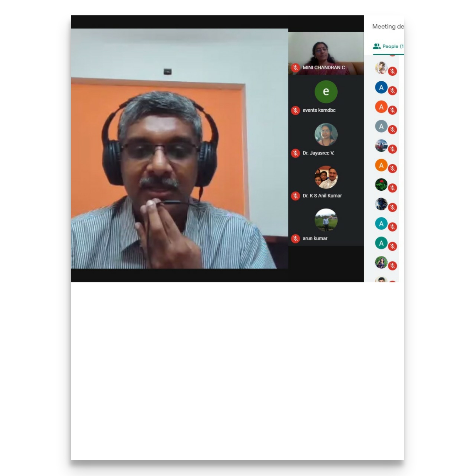The height and width of the screenshot is (476, 476).
Task: Click Dr. Jayasree V. profile picture
Action: click(326, 135)
